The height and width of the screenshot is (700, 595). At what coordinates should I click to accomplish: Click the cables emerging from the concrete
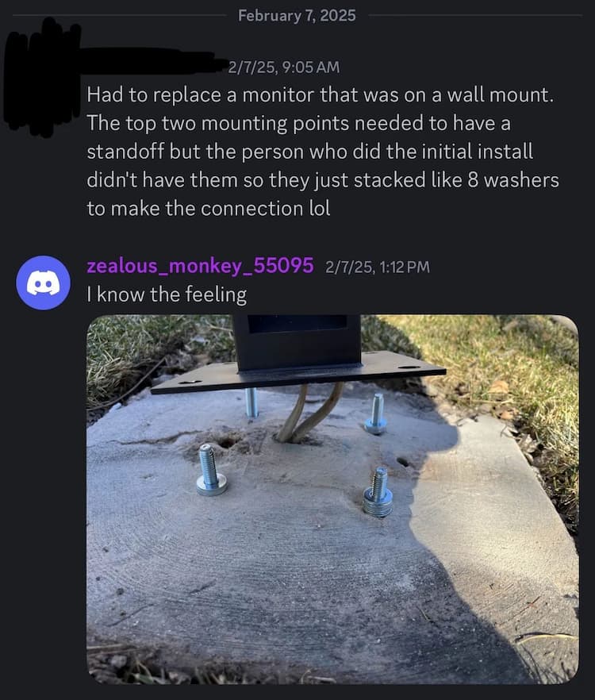point(309,413)
